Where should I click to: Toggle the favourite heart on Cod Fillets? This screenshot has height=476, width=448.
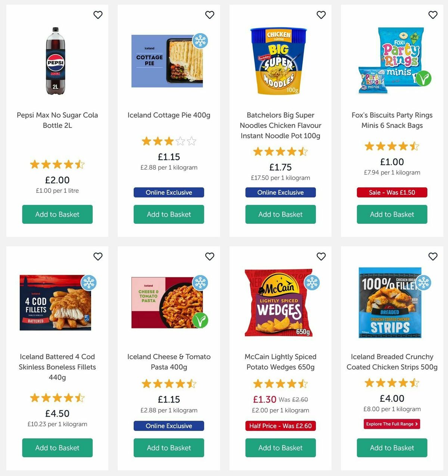[x=98, y=257]
